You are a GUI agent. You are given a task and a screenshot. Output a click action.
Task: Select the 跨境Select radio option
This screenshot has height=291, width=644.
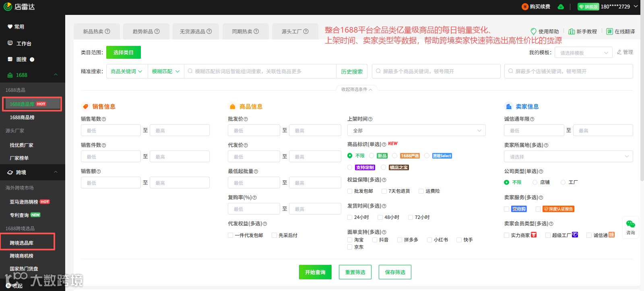427,156
